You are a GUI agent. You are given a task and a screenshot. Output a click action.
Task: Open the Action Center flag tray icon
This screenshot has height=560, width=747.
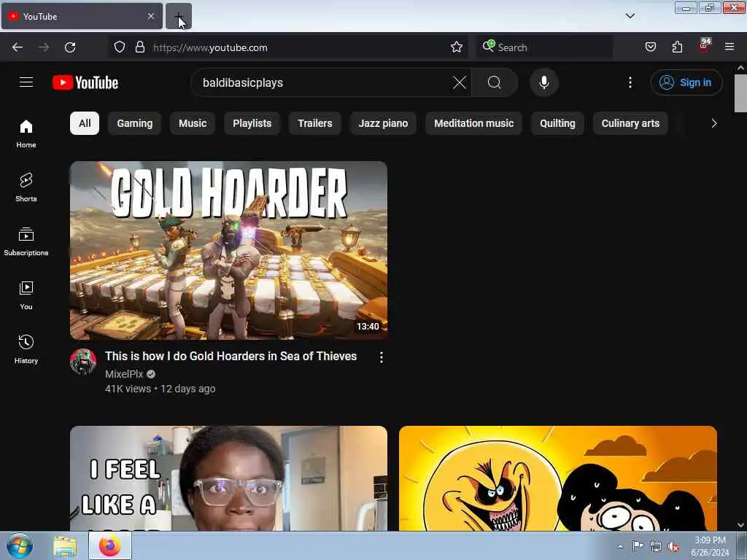(638, 546)
